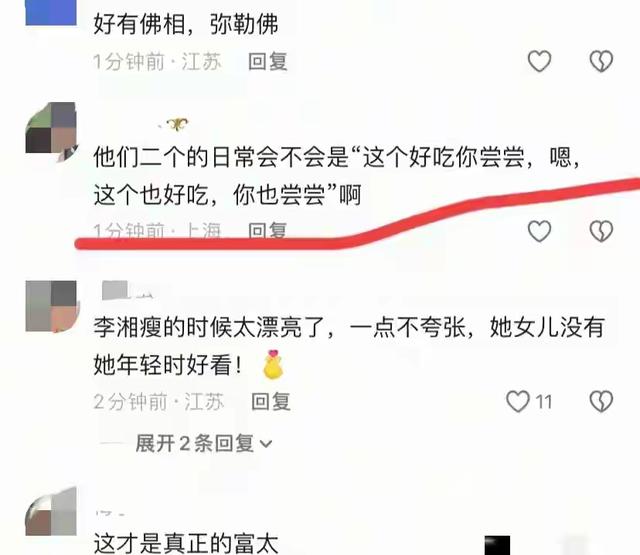Select the comment text 这才是真正的富太

pyautogui.click(x=186, y=542)
